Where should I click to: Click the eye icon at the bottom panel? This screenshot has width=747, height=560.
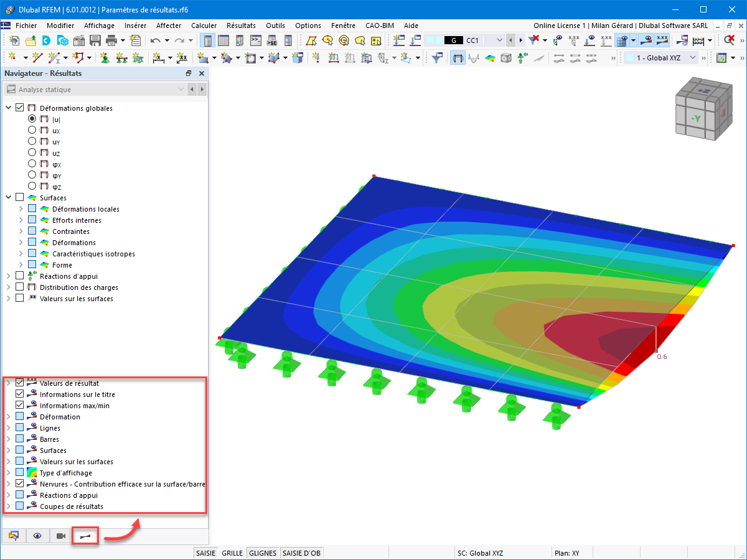(x=37, y=536)
